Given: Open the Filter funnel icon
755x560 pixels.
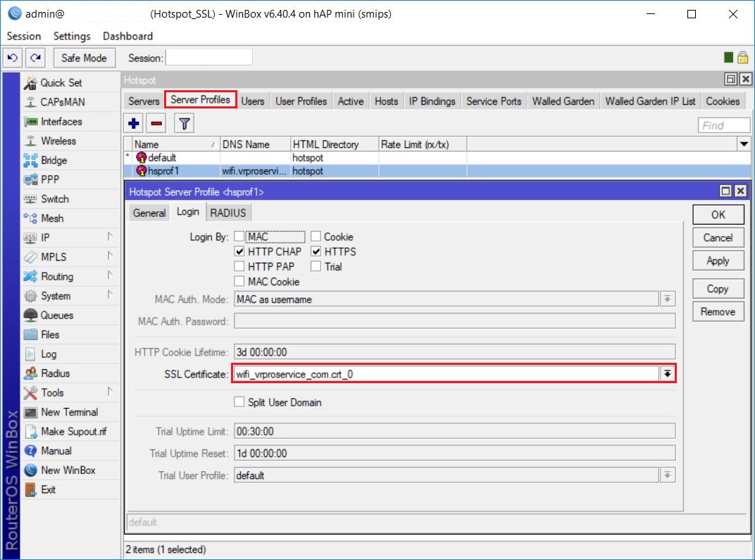Looking at the screenshot, I should tap(184, 124).
